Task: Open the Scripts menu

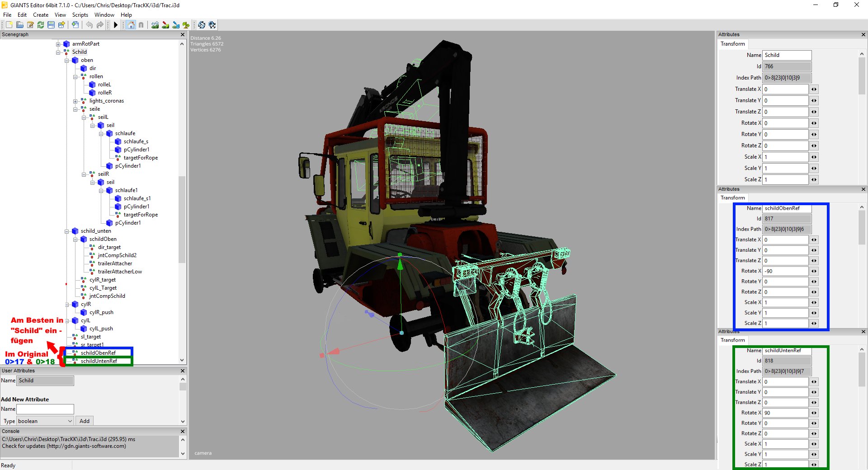Action: point(80,15)
